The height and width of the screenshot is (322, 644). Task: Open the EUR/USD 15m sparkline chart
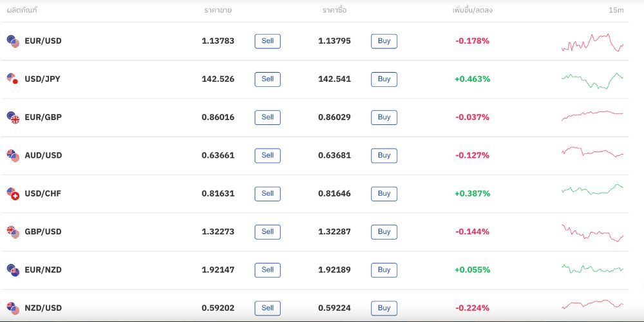(x=592, y=43)
